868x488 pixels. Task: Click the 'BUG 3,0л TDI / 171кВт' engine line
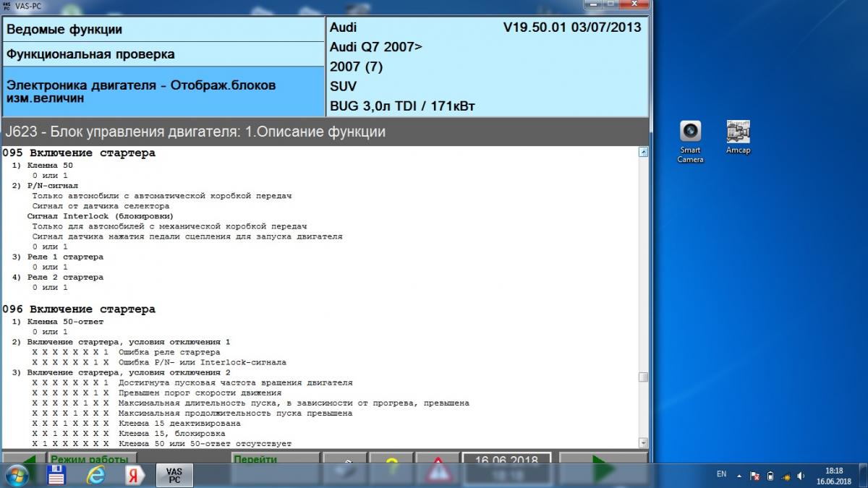pyautogui.click(x=402, y=106)
